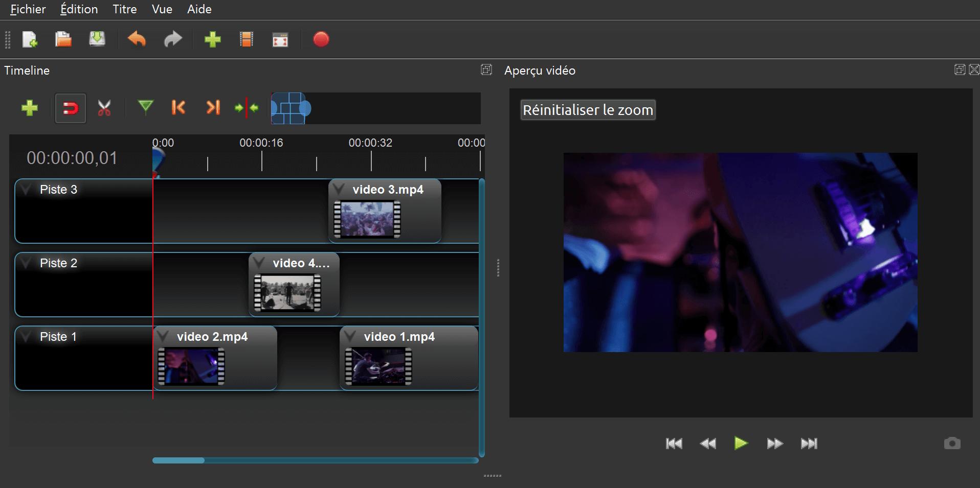Click the 00:00:16 mark on the ruler

coord(261,143)
